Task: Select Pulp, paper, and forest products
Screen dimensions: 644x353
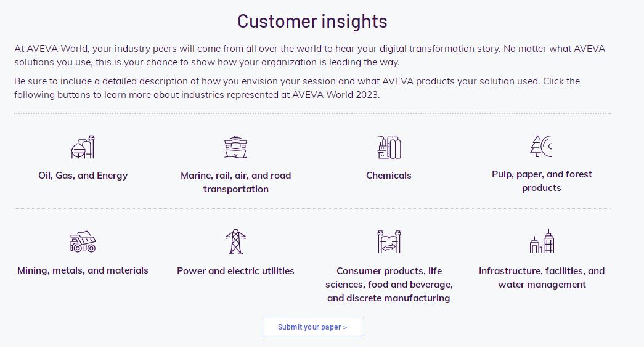Action: (x=542, y=181)
